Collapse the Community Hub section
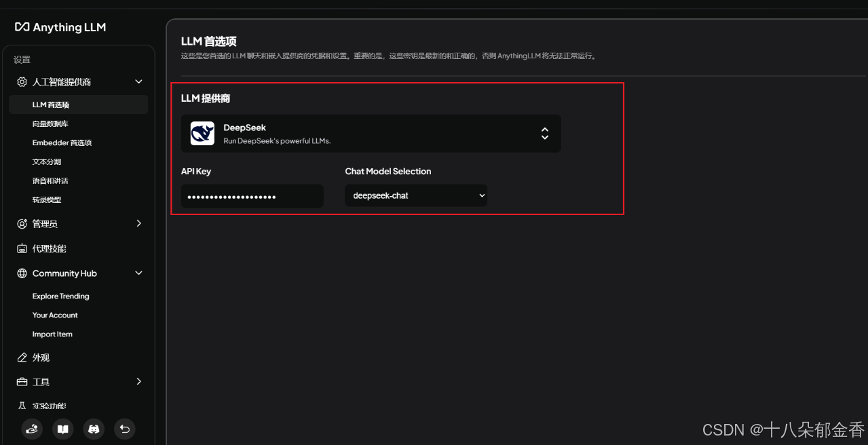This screenshot has width=868, height=445. (138, 273)
